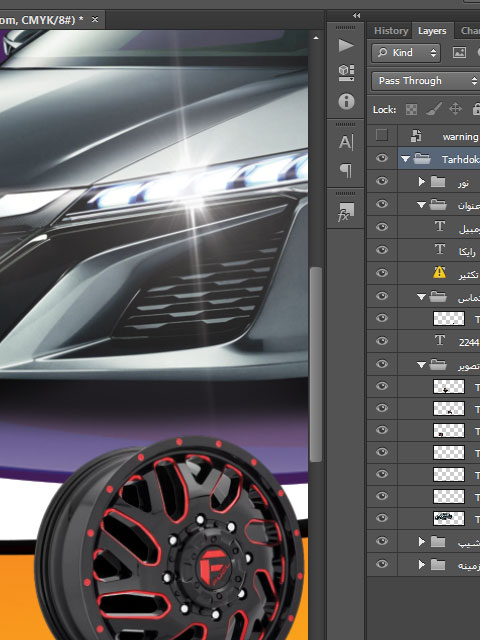Open the Paragraph panel icon
Image resolution: width=480 pixels, height=640 pixels.
[x=346, y=170]
